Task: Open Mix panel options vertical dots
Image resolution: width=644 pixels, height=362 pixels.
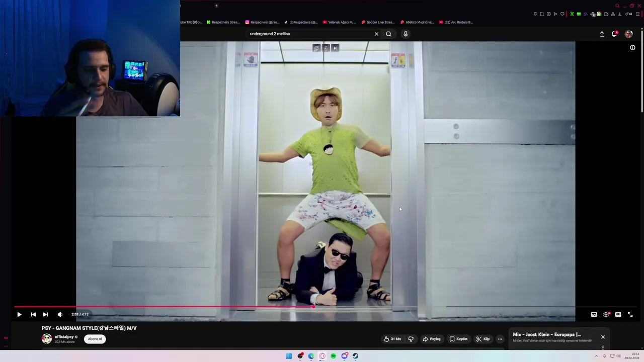Action: coord(603,347)
